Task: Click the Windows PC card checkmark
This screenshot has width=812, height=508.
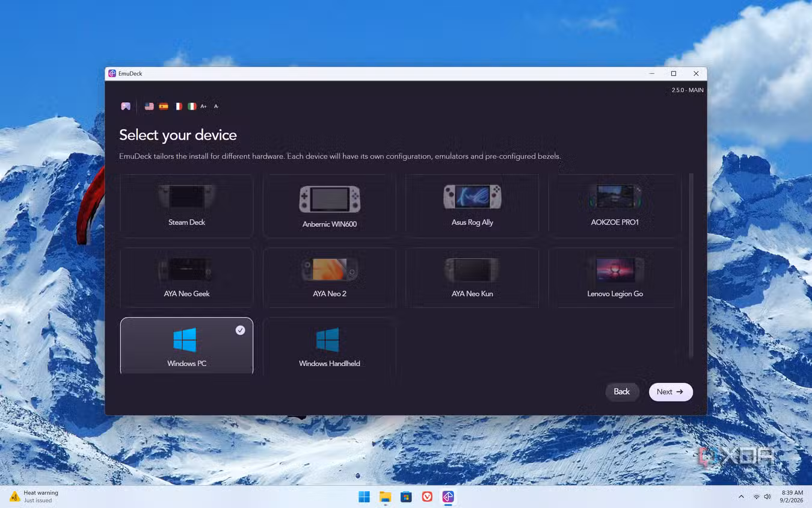Action: tap(240, 330)
